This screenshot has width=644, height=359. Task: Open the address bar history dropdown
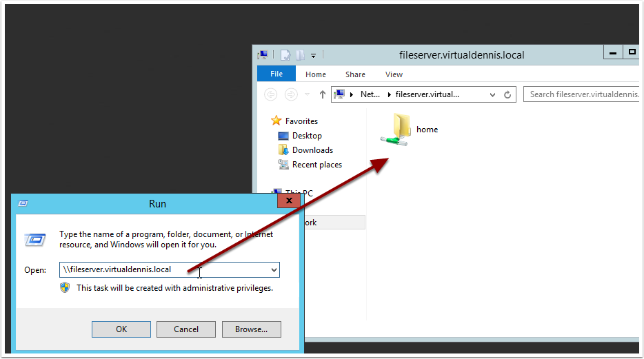492,94
